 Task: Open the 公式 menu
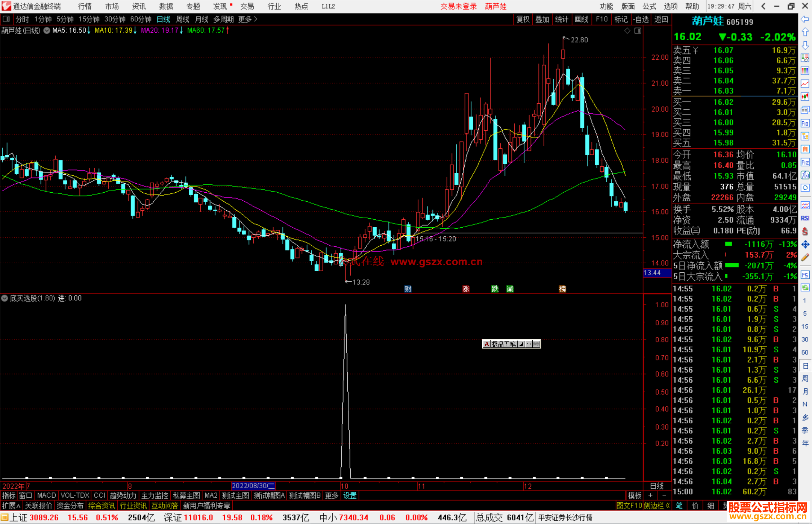(649, 6)
